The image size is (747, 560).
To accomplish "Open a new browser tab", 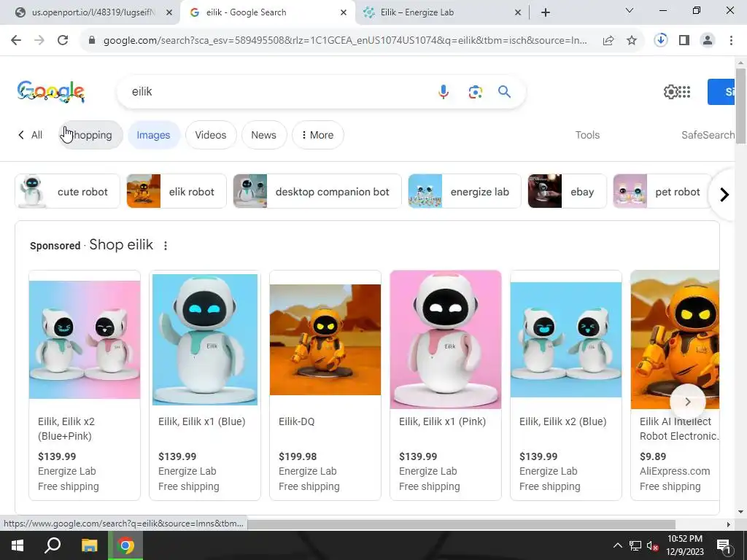I will (x=546, y=12).
